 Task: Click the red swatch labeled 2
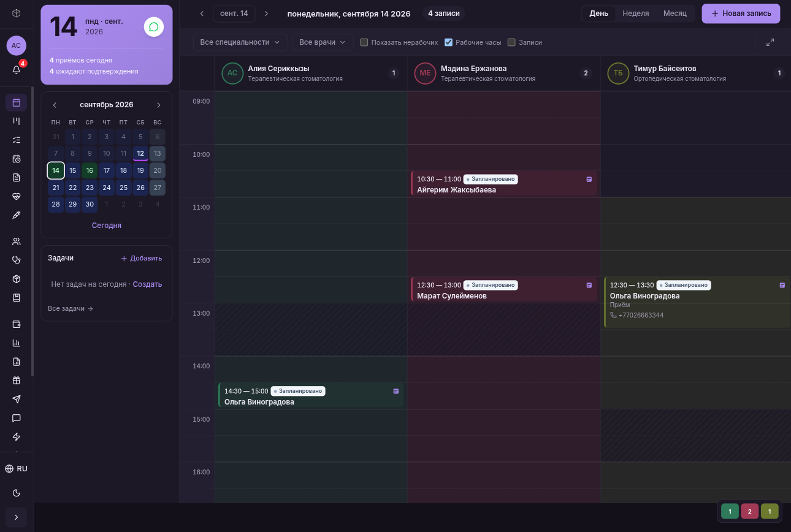[750, 511]
